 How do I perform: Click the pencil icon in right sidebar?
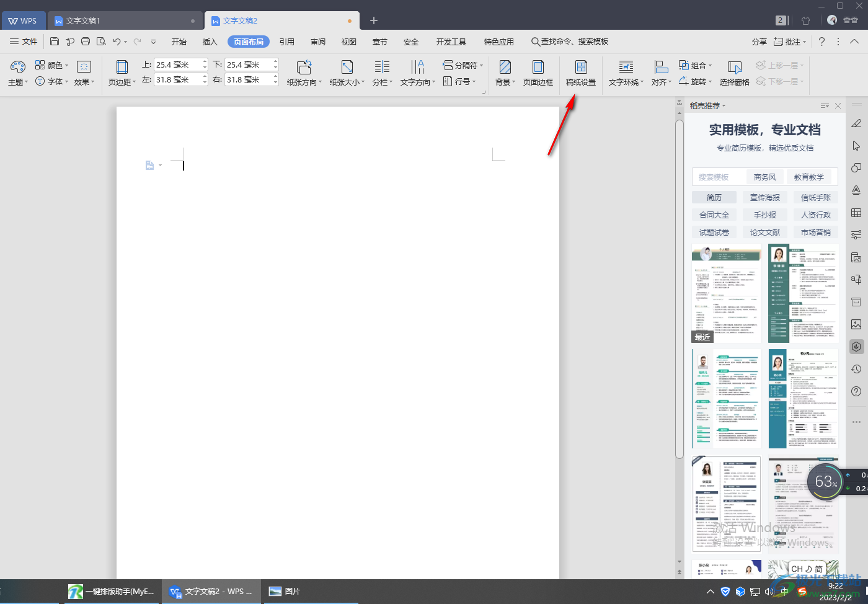[x=856, y=123]
